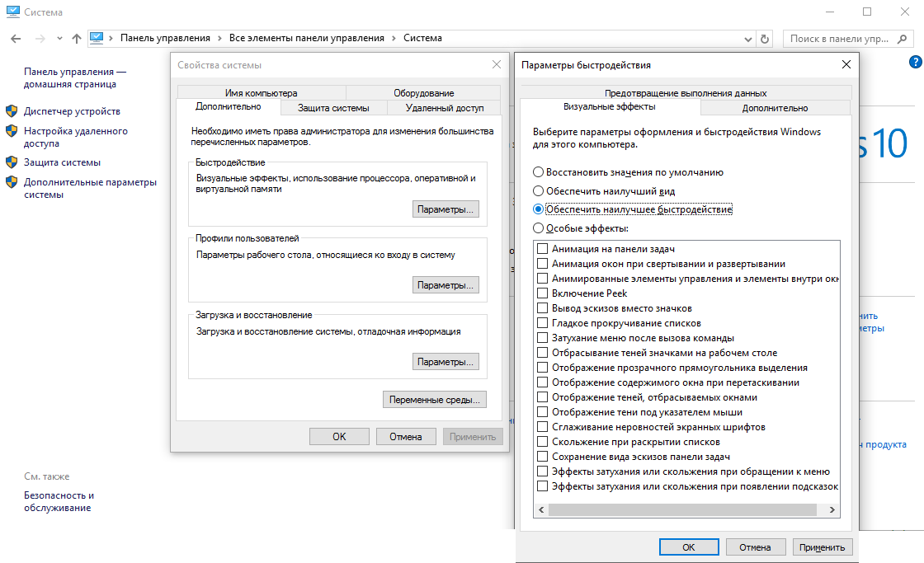The height and width of the screenshot is (563, 924).
Task: Select Визуальные эффекты tab
Action: pyautogui.click(x=610, y=106)
